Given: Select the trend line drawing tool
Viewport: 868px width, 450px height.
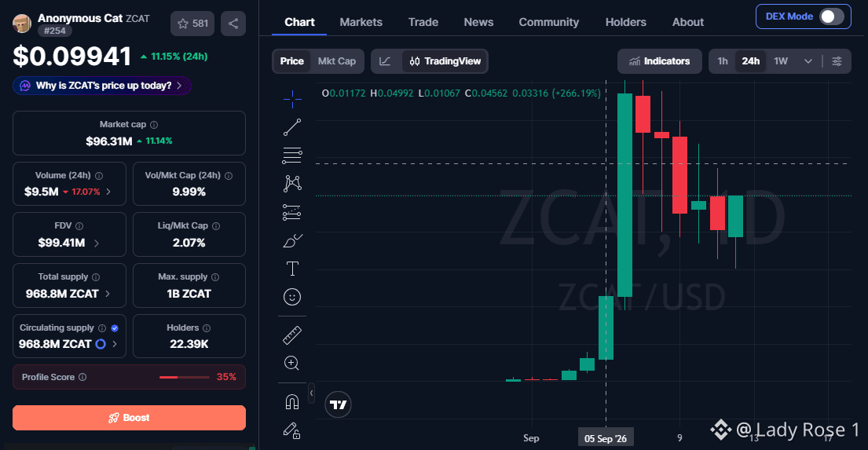Looking at the screenshot, I should coord(292,127).
